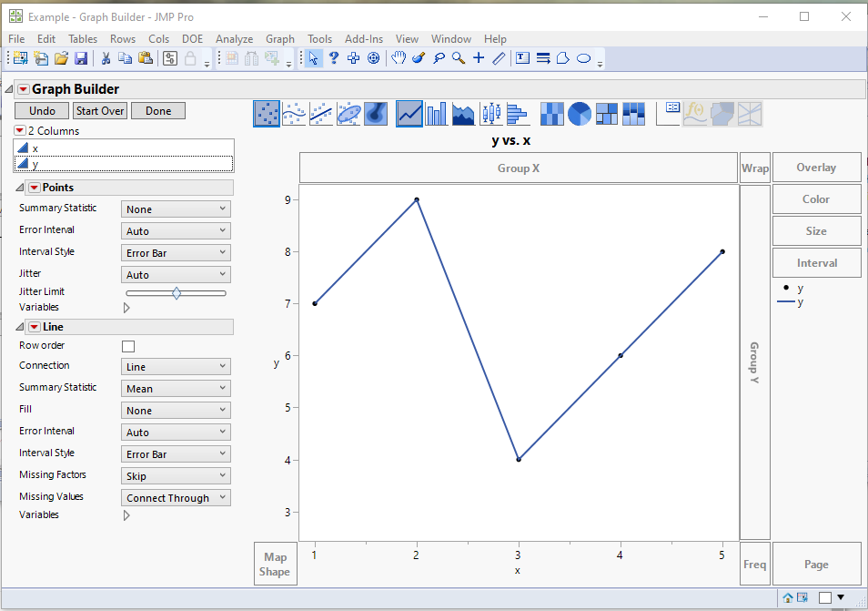Expand the Variables disclosure arrow under Line
Viewport: 868px width, 611px height.
(x=126, y=514)
